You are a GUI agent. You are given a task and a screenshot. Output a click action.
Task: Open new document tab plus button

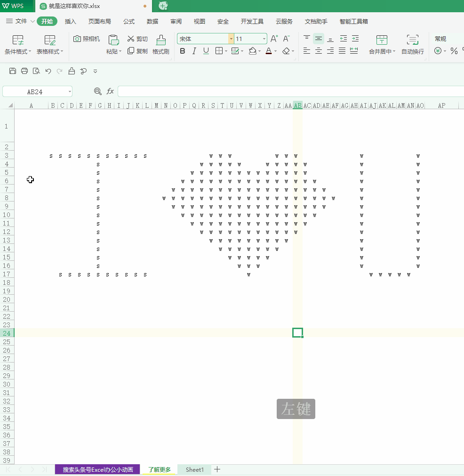tap(163, 6)
